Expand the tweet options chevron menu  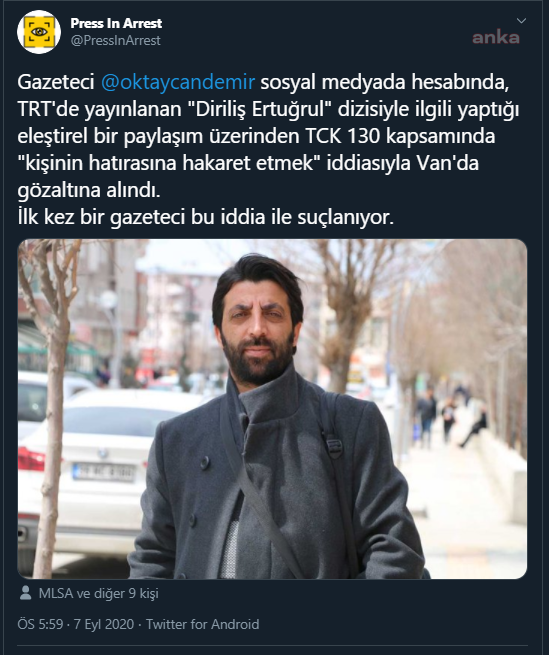click(x=521, y=20)
